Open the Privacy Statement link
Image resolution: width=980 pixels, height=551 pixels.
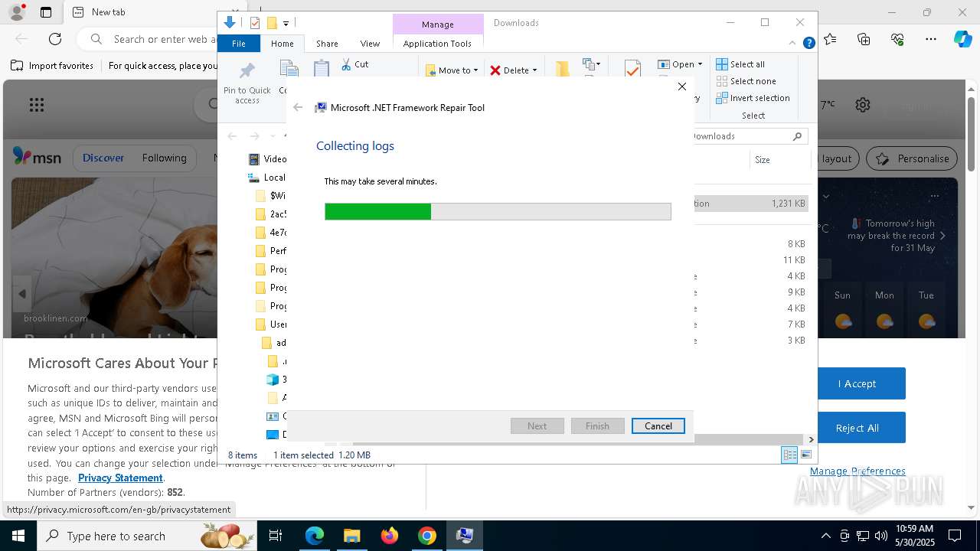point(120,478)
